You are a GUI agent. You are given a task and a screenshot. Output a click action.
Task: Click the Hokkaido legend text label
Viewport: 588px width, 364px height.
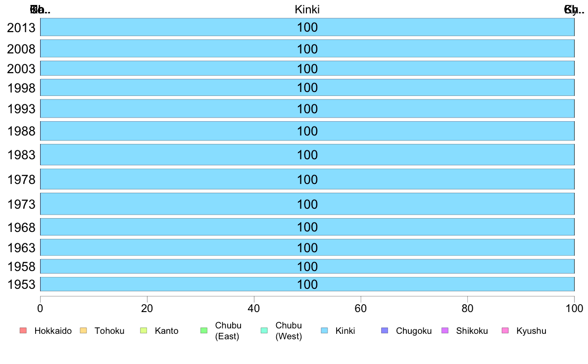(x=53, y=331)
